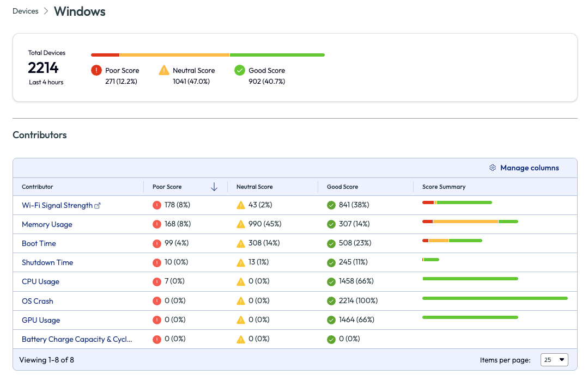Click the warning icon in Boot Time row
The width and height of the screenshot is (588, 381).
[241, 243]
